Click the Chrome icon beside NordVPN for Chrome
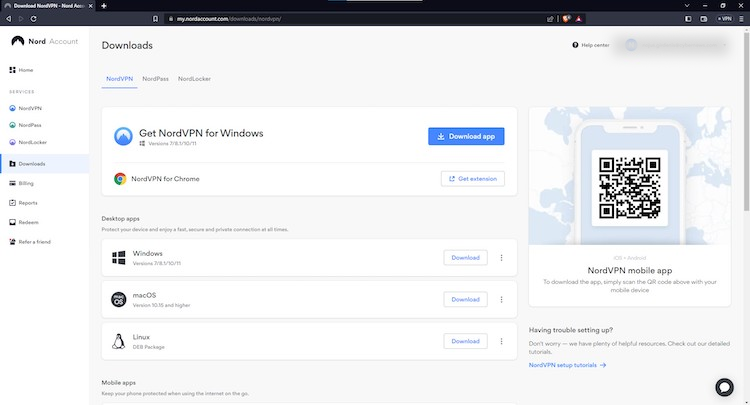Viewport: 750px width, 405px height. [x=120, y=179]
